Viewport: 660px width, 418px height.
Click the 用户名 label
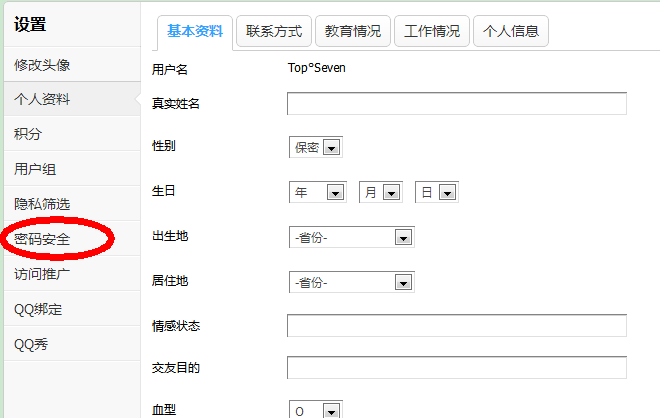pos(170,69)
